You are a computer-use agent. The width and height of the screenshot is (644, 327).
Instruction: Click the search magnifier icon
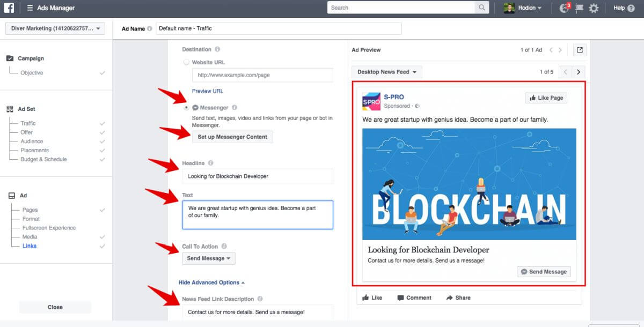pos(482,8)
